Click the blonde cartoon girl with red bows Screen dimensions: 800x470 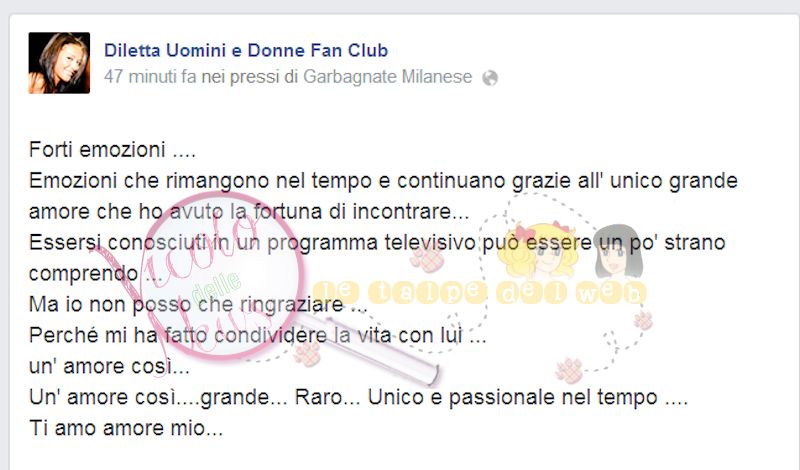click(537, 250)
